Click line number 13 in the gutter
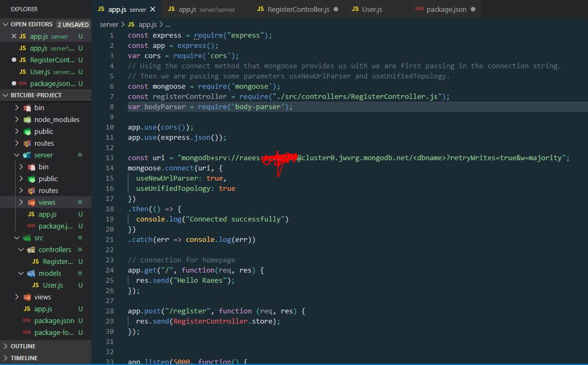This screenshot has height=365, width=588. click(110, 158)
